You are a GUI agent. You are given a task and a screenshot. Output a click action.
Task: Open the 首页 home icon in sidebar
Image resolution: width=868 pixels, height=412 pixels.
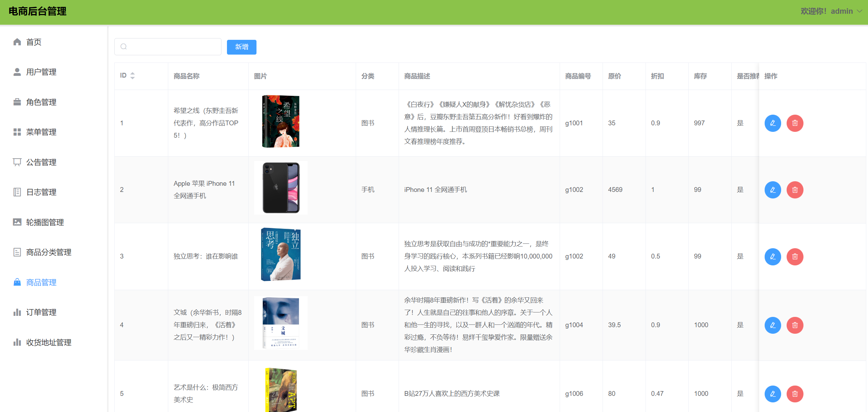tap(17, 42)
